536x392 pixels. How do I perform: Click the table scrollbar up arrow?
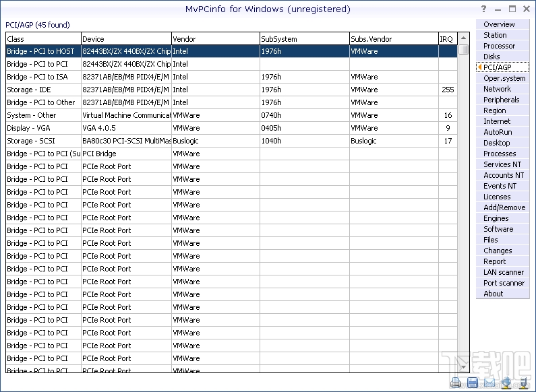[x=464, y=38]
